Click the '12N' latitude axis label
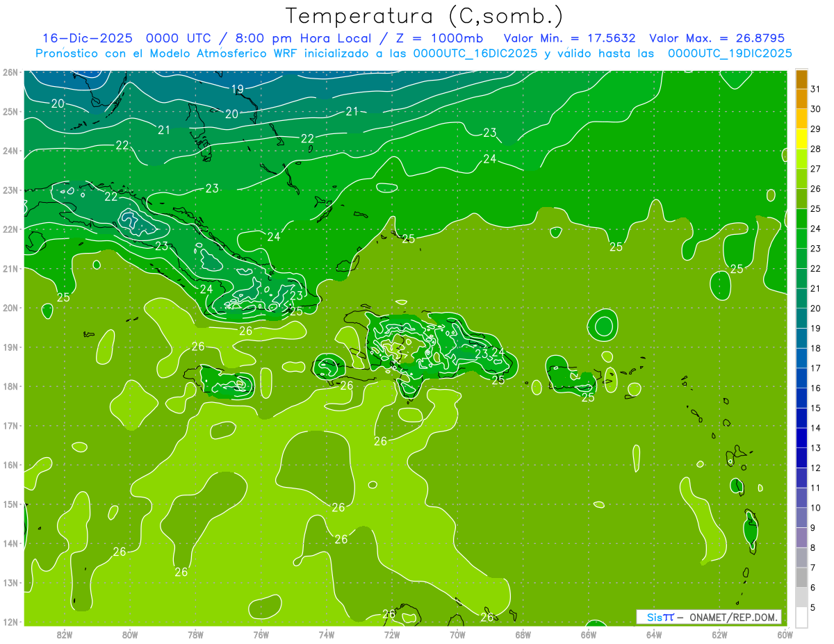This screenshot has height=644, width=834. [10, 622]
